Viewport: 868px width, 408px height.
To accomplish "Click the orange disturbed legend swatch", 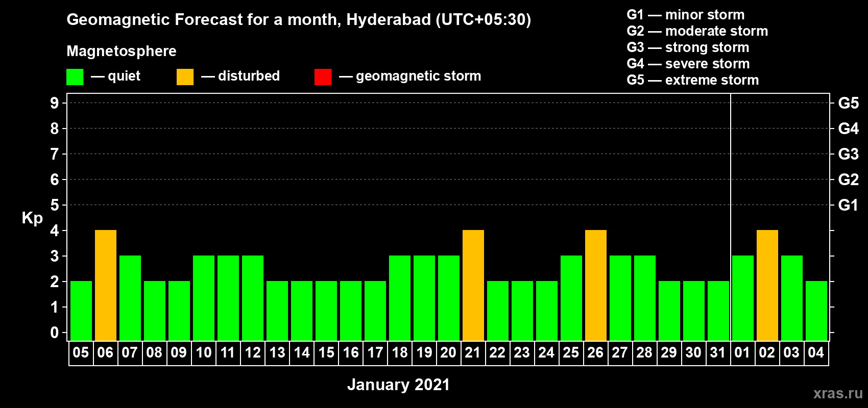I will [185, 77].
